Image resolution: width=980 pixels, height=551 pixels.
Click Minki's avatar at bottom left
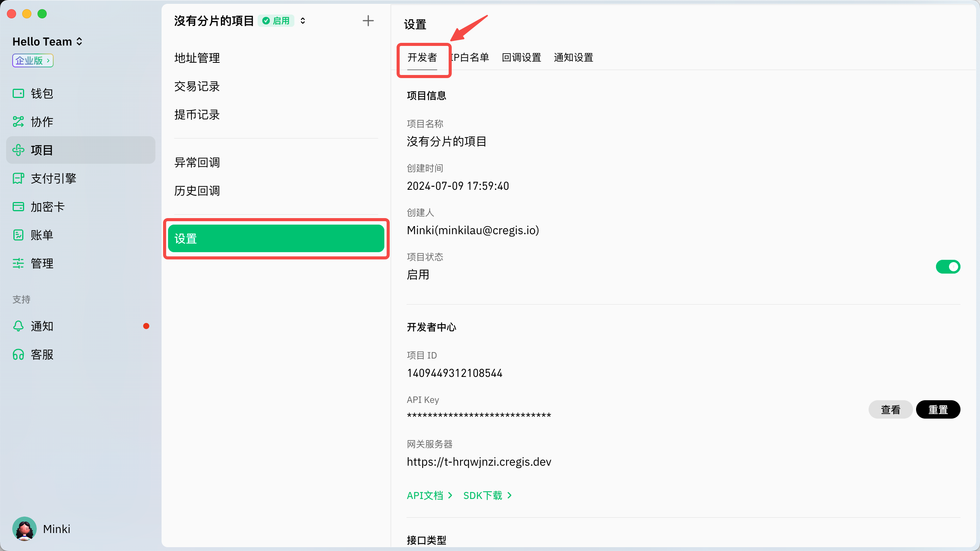pos(24,529)
